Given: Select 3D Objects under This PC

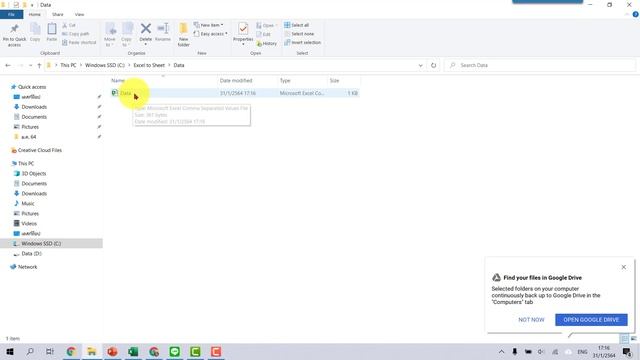Looking at the screenshot, I should [x=33, y=173].
